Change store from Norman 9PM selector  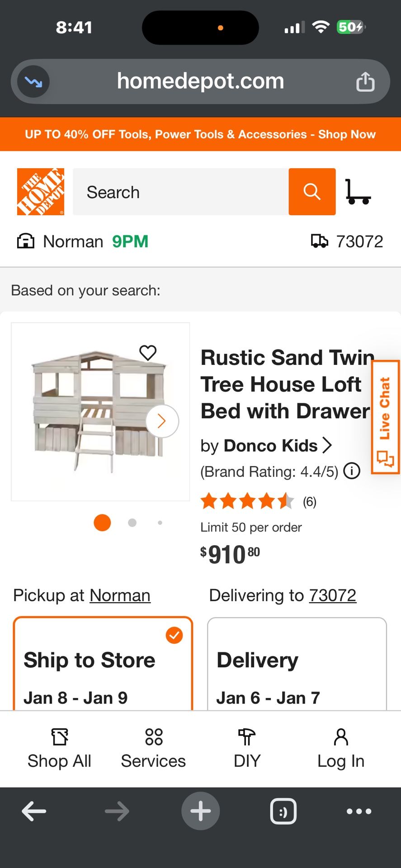(x=83, y=241)
